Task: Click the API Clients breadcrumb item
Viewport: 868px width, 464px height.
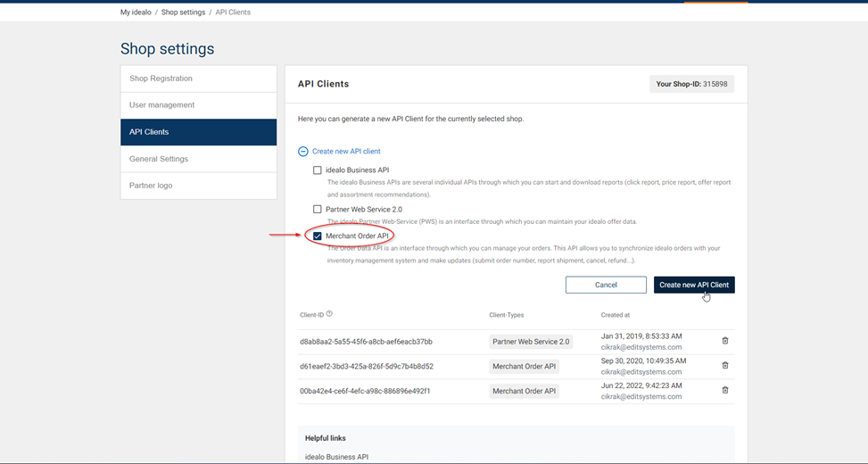Action: (x=233, y=12)
